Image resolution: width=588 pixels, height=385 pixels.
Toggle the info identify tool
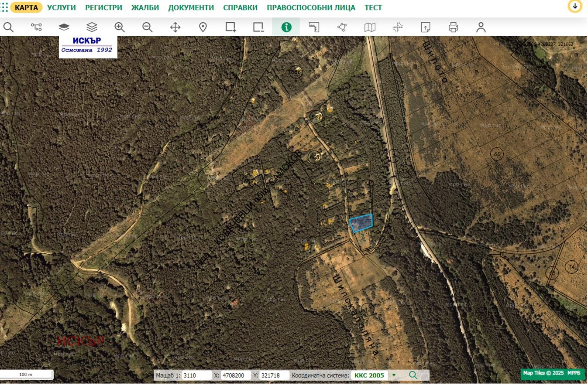(286, 27)
